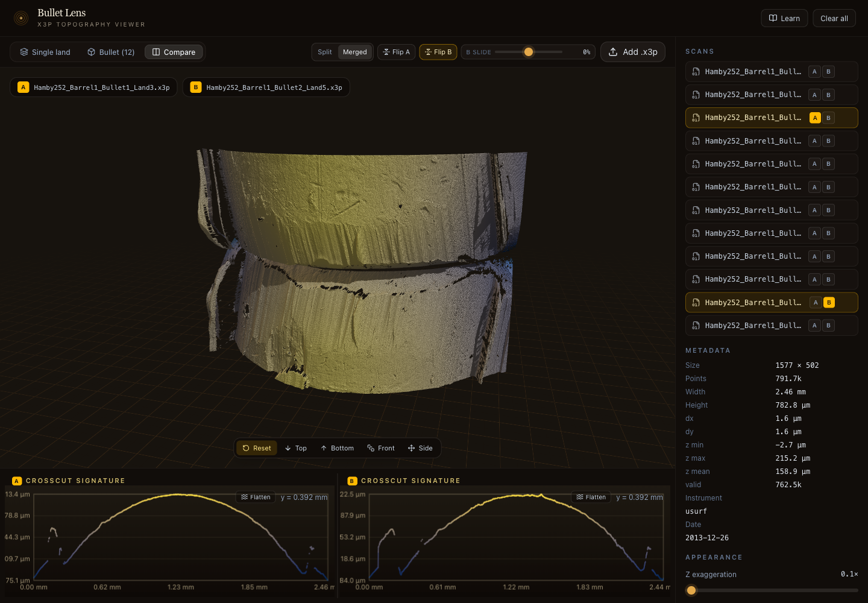Click the upload icon on Add .x3p
This screenshot has width=868, height=603.
614,52
